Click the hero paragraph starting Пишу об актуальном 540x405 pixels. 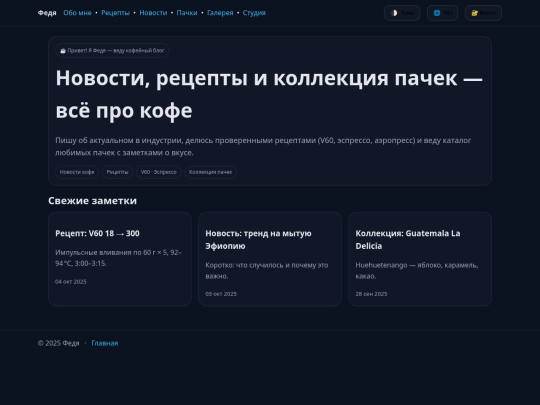(263, 146)
